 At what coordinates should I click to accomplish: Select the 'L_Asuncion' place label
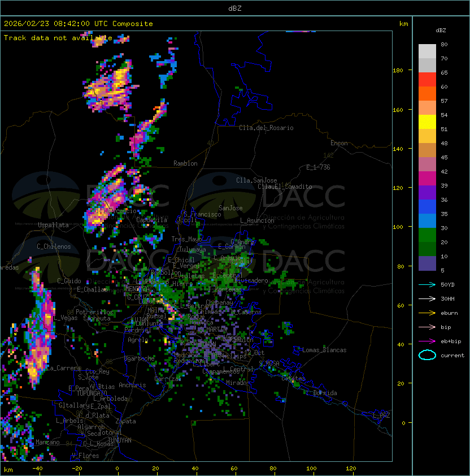[257, 220]
